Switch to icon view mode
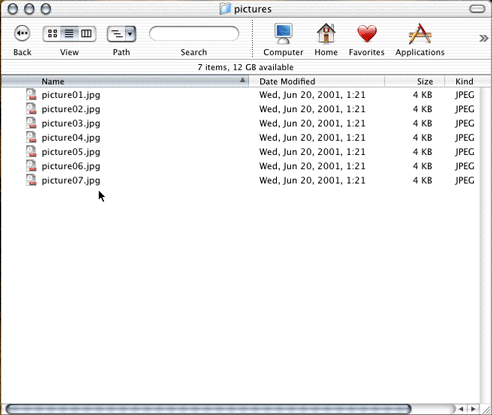The height and width of the screenshot is (415, 492). coord(52,34)
